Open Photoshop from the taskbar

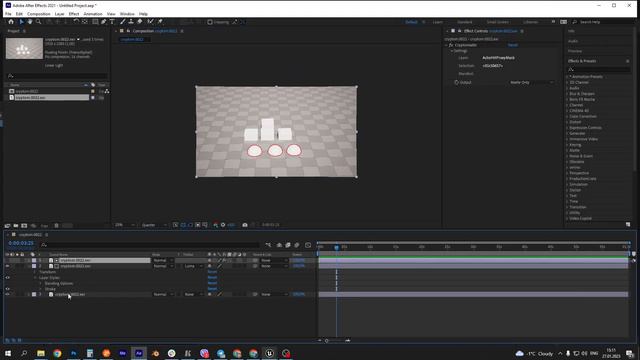73,353
